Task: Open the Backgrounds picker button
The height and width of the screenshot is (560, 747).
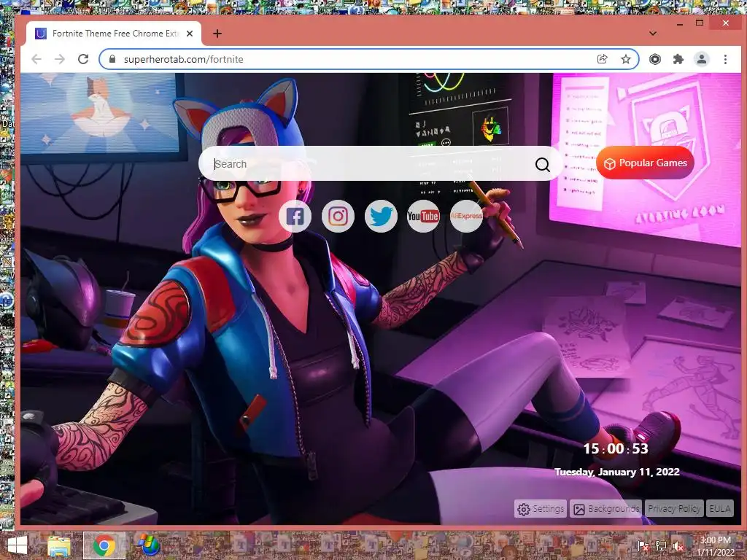Action: click(606, 508)
